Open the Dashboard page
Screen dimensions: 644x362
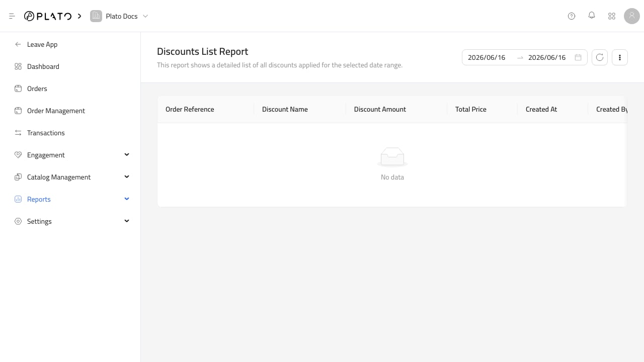(x=43, y=66)
